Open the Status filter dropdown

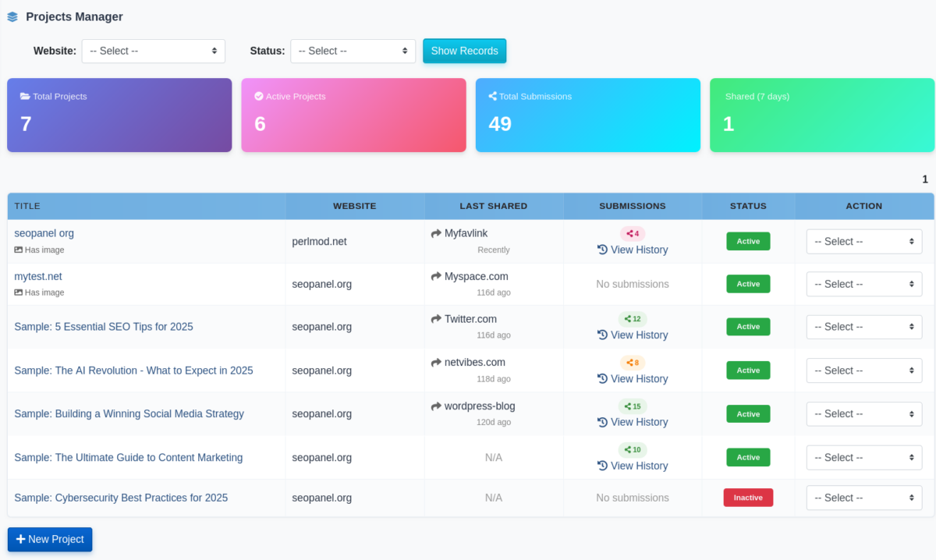click(x=353, y=51)
